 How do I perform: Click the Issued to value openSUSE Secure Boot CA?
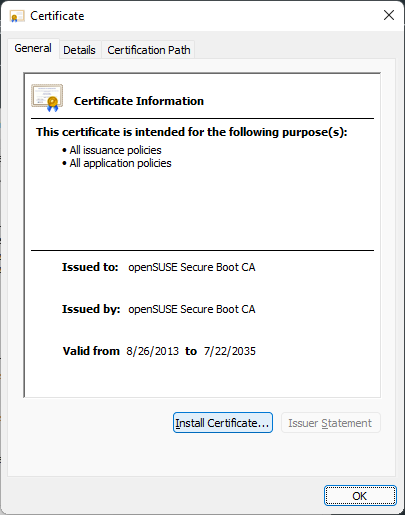pos(192,267)
